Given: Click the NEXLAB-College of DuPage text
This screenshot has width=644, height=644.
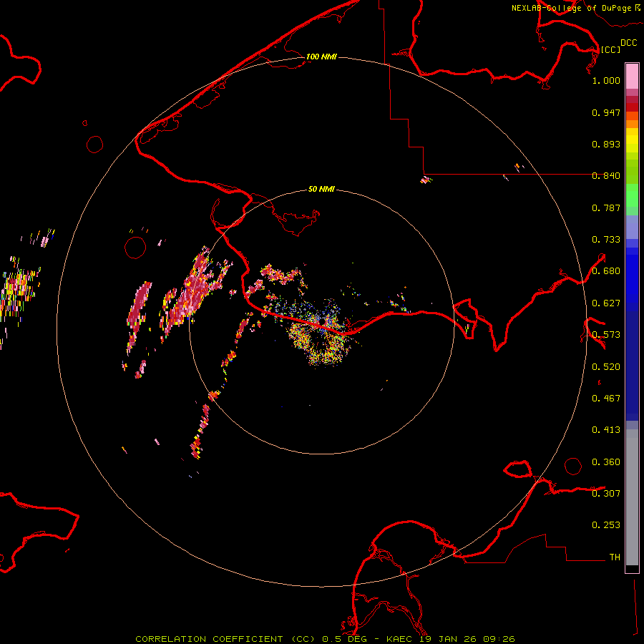Looking at the screenshot, I should (x=571, y=8).
